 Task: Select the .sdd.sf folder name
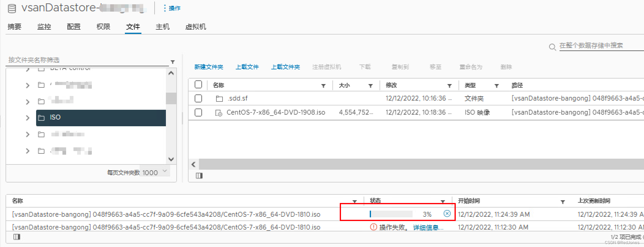238,98
